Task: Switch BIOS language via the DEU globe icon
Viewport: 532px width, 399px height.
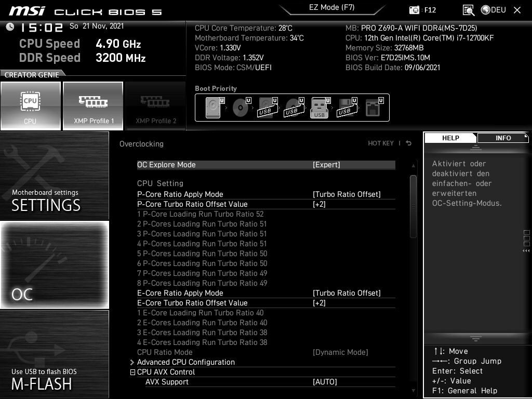Action: [x=493, y=9]
